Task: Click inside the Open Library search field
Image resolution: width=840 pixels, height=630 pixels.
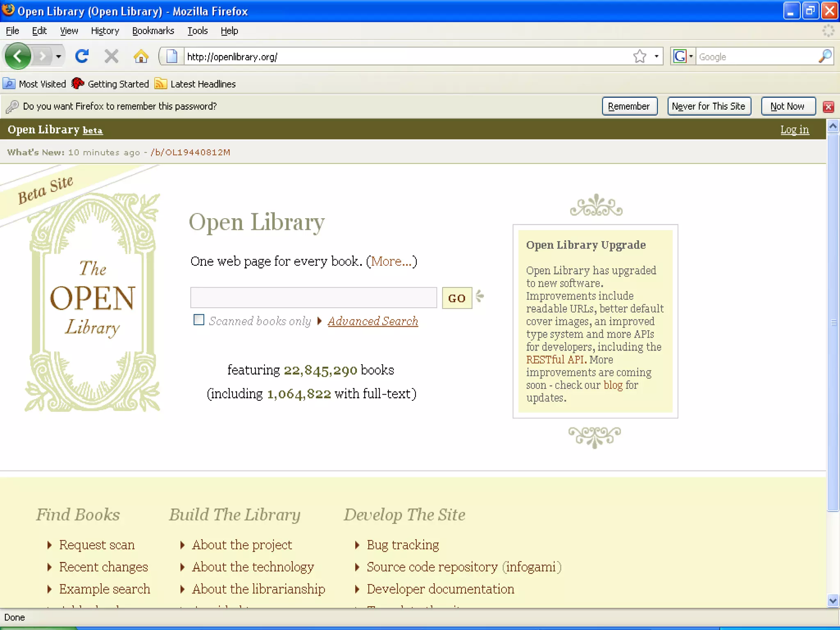Action: (313, 298)
